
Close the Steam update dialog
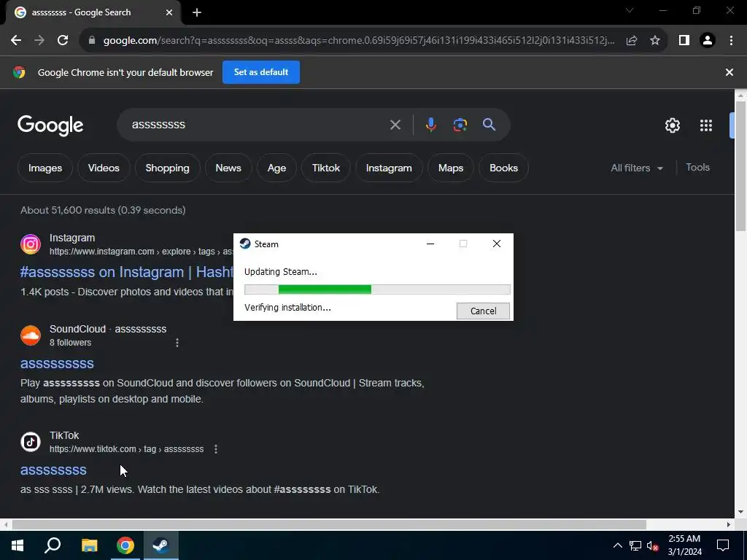(496, 244)
